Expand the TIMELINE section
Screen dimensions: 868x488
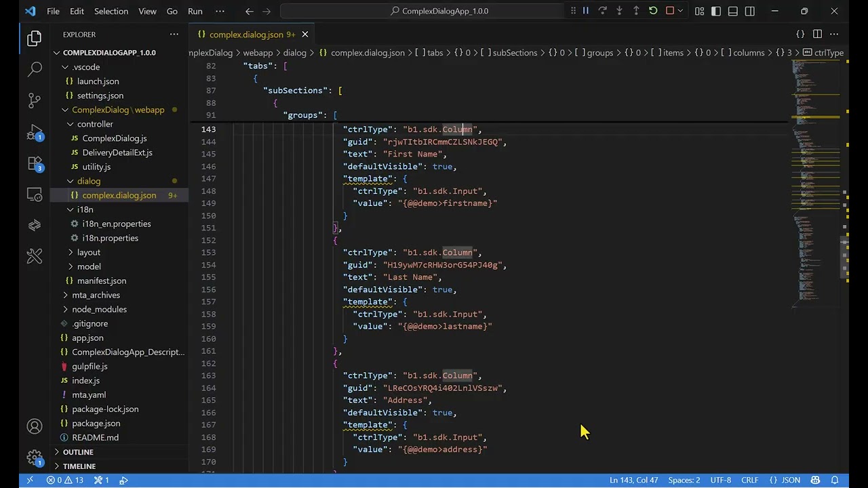click(119, 466)
